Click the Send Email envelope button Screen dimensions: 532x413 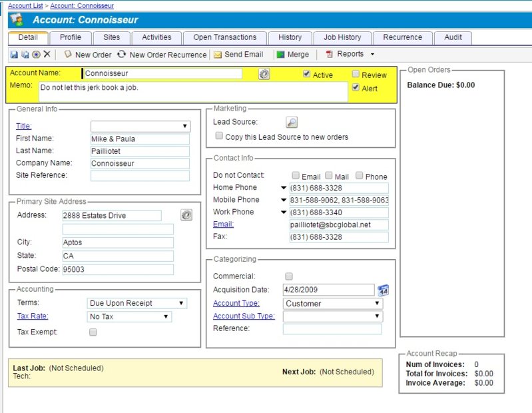(x=238, y=55)
